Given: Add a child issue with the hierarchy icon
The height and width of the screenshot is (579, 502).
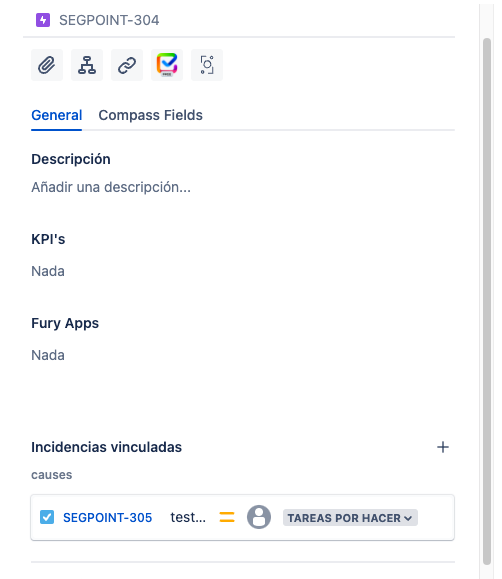Looking at the screenshot, I should point(87,65).
